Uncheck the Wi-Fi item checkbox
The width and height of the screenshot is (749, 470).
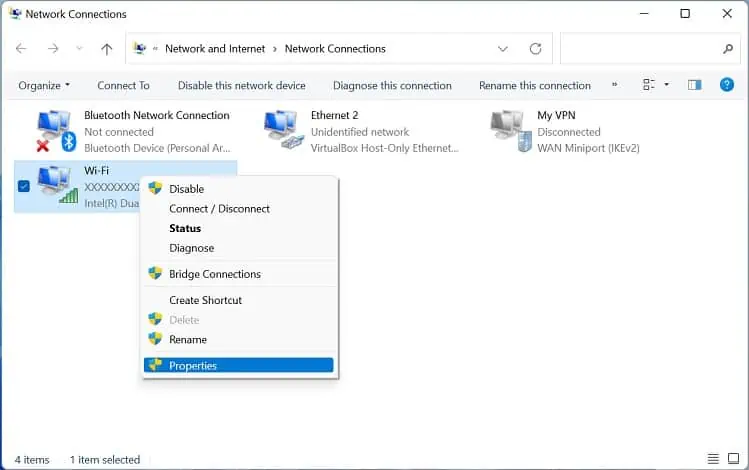tap(23, 186)
